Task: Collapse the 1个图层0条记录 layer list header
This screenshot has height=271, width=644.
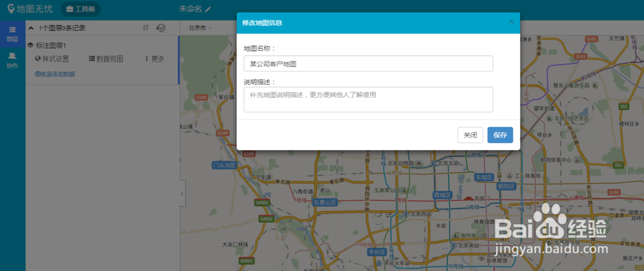Action: point(31,28)
